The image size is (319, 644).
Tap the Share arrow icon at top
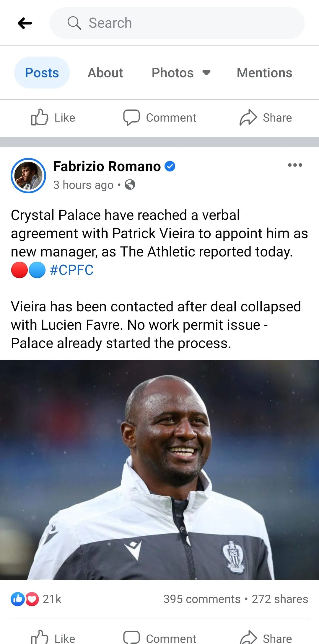point(248,117)
